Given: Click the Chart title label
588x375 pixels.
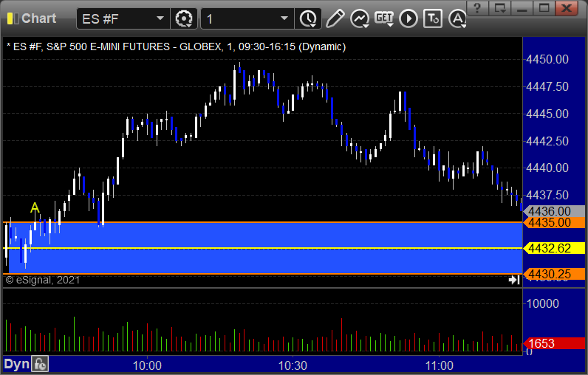Looking at the screenshot, I should (x=38, y=18).
